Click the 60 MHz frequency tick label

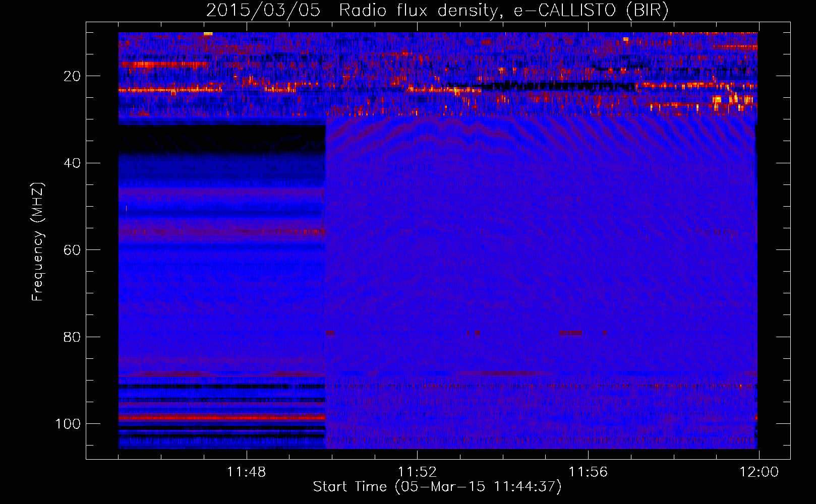pos(72,250)
